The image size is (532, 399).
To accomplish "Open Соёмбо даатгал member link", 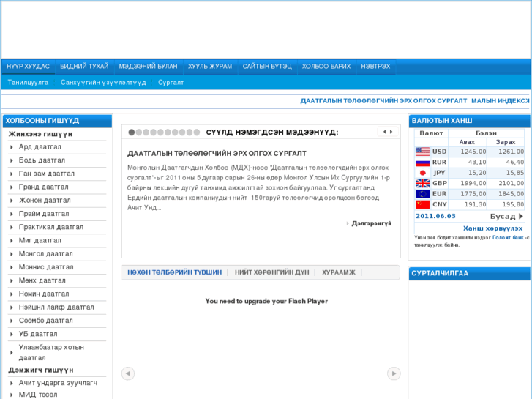I will pos(46,321).
